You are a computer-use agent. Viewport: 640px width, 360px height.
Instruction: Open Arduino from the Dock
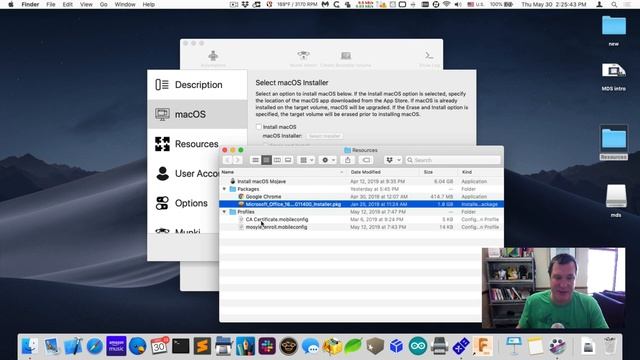[418, 346]
